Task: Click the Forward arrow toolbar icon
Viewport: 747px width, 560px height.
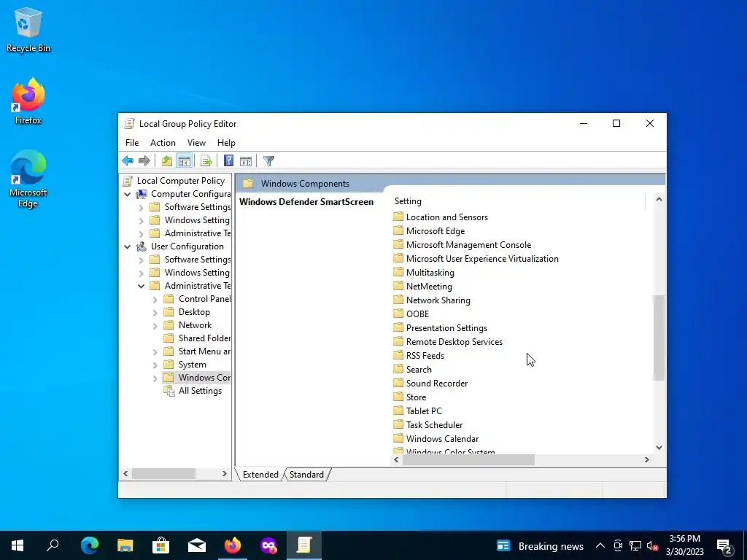Action: [x=144, y=161]
